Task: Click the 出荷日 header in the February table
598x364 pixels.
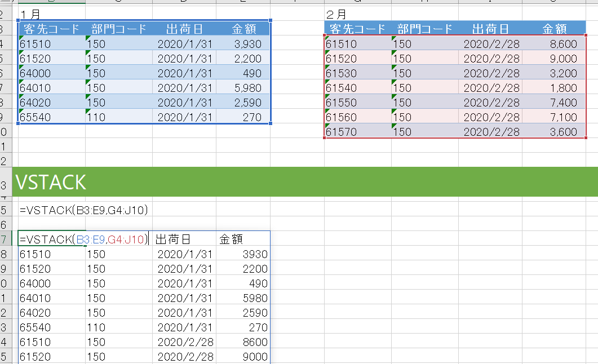Action: click(490, 29)
